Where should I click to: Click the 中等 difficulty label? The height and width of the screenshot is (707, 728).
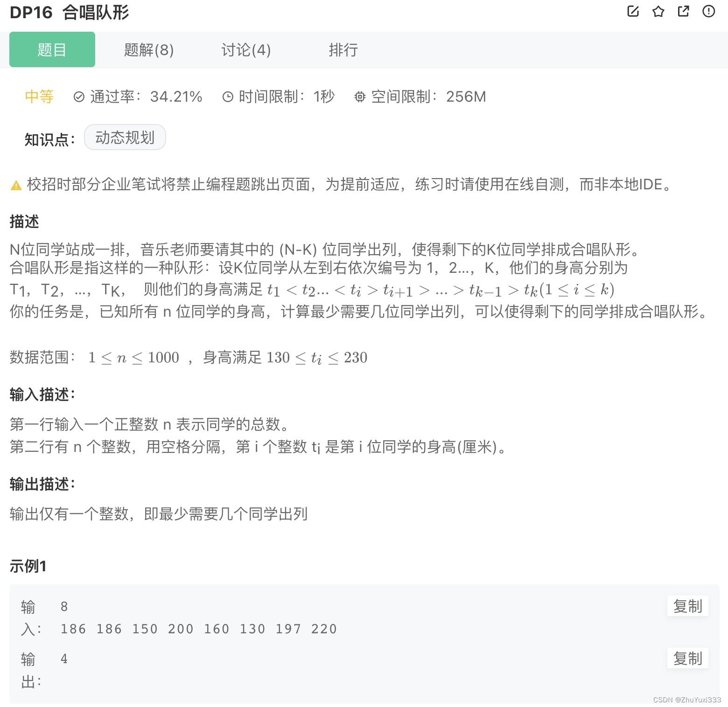pos(39,97)
